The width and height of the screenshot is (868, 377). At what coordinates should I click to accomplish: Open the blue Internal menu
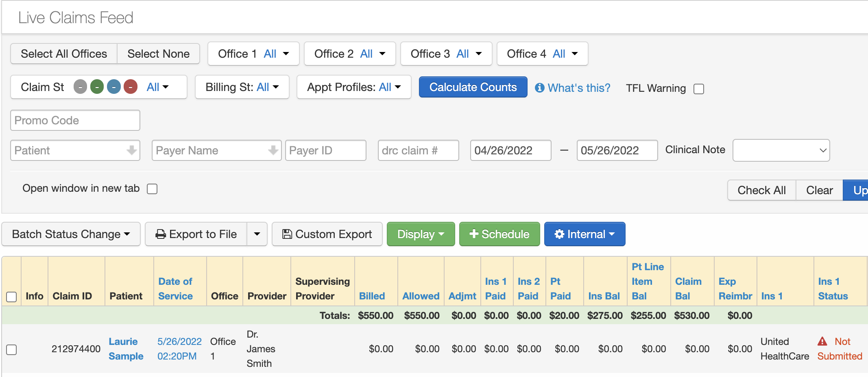[584, 234]
